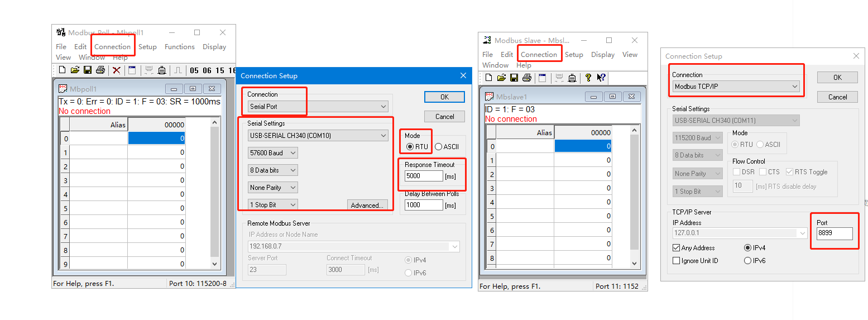The height and width of the screenshot is (320, 868).
Task: Open Connection menu in Modbus Poll window
Action: point(112,47)
